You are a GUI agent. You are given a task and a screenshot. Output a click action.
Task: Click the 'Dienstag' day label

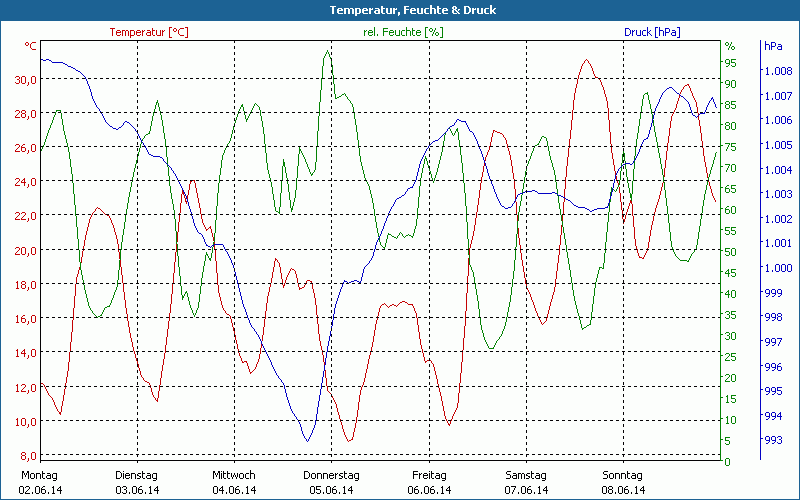(x=137, y=475)
